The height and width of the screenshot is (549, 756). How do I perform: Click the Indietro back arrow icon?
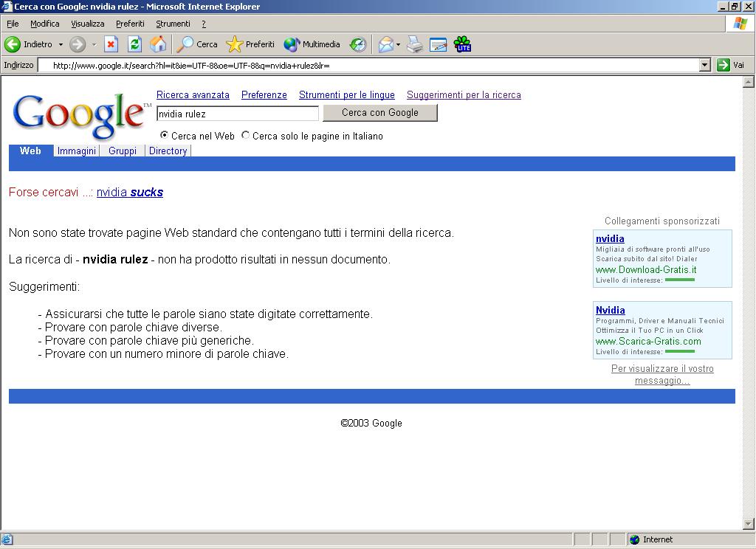click(x=13, y=44)
